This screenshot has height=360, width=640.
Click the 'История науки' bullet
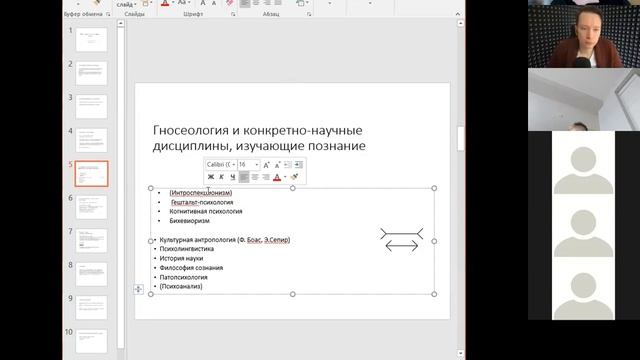coord(181,258)
